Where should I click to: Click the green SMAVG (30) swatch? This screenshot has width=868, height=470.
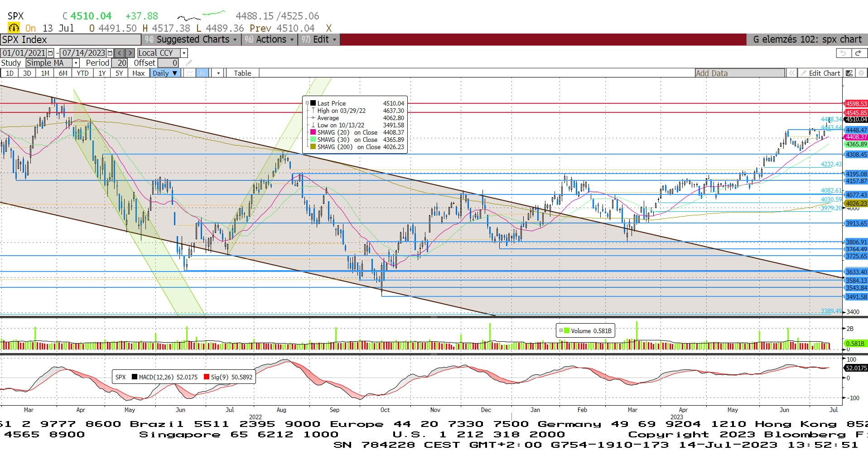click(x=313, y=140)
